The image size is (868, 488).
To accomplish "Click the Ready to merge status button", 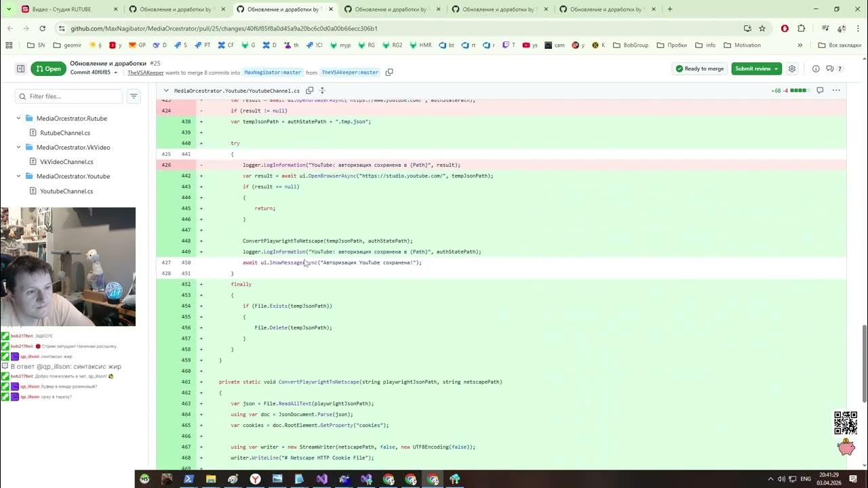I will (x=699, y=68).
